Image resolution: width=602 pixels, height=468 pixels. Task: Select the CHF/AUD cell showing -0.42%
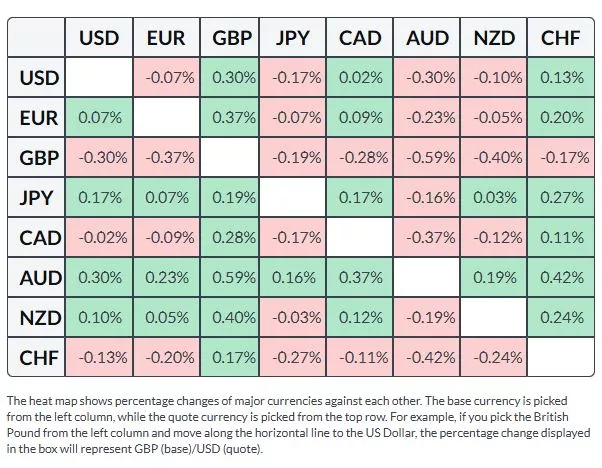point(427,357)
